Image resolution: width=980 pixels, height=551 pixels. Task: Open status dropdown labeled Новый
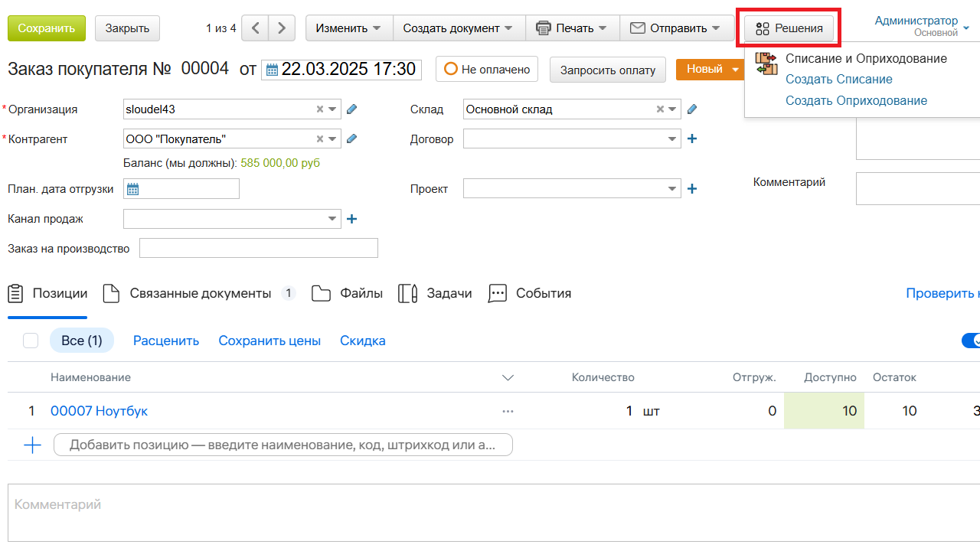point(710,70)
